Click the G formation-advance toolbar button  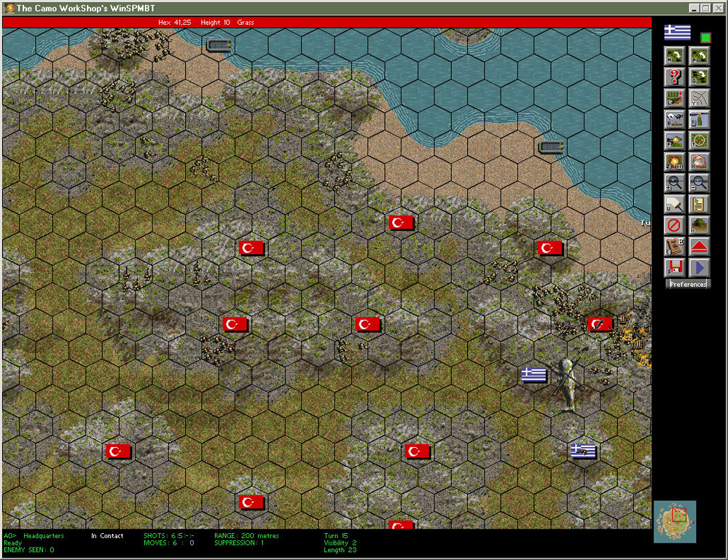click(699, 76)
